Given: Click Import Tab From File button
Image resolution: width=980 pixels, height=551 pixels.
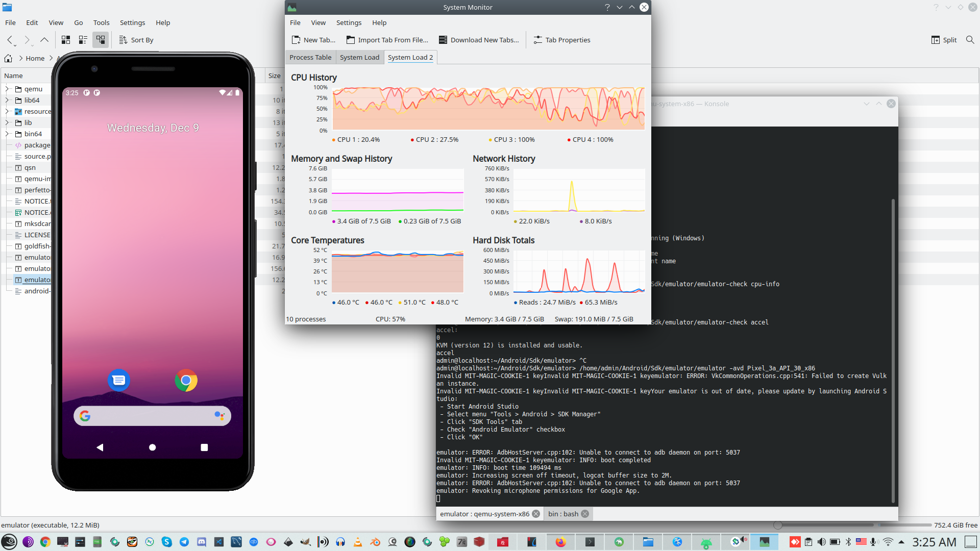Looking at the screenshot, I should (x=387, y=40).
